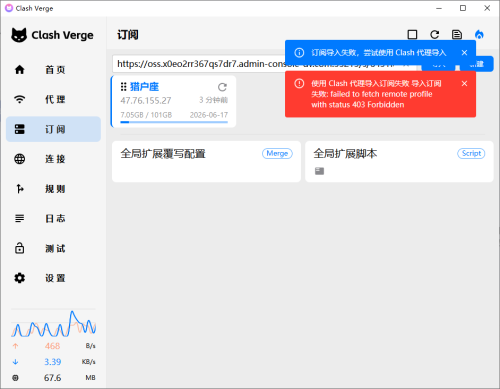Click the red 403 Forbidden error message
The height and width of the screenshot is (389, 500).
(376, 94)
